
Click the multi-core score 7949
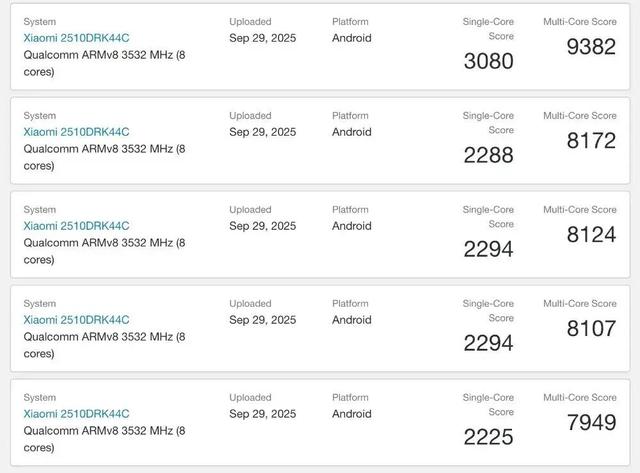point(591,423)
